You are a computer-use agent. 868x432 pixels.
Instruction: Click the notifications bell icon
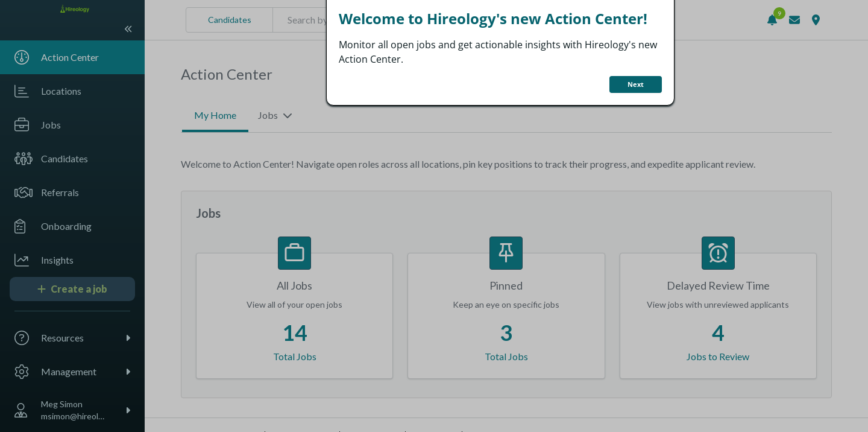[x=772, y=20]
